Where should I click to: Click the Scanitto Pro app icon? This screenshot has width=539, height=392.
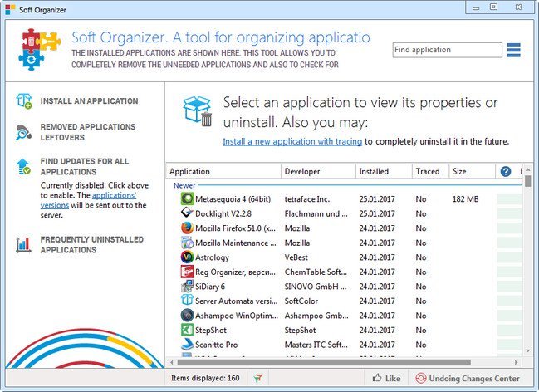coord(187,344)
